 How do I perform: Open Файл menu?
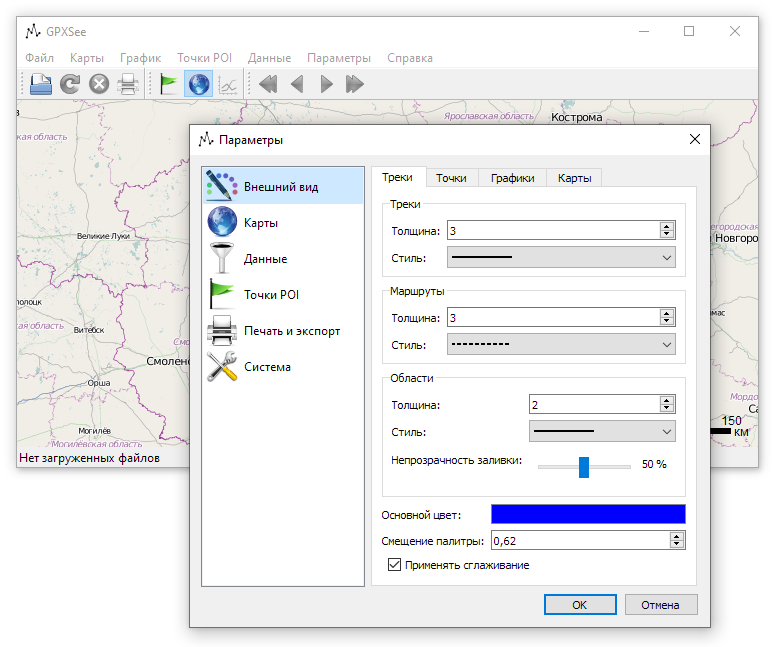pyautogui.click(x=39, y=58)
